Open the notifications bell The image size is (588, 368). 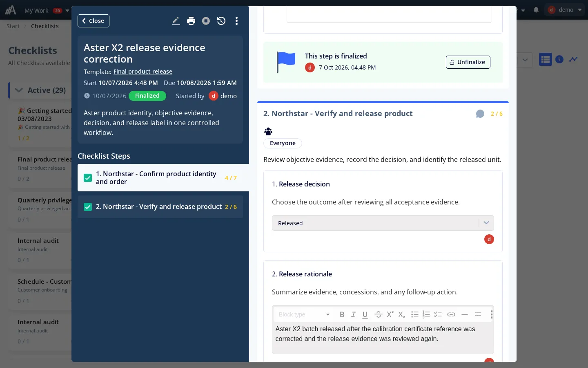coord(536,10)
